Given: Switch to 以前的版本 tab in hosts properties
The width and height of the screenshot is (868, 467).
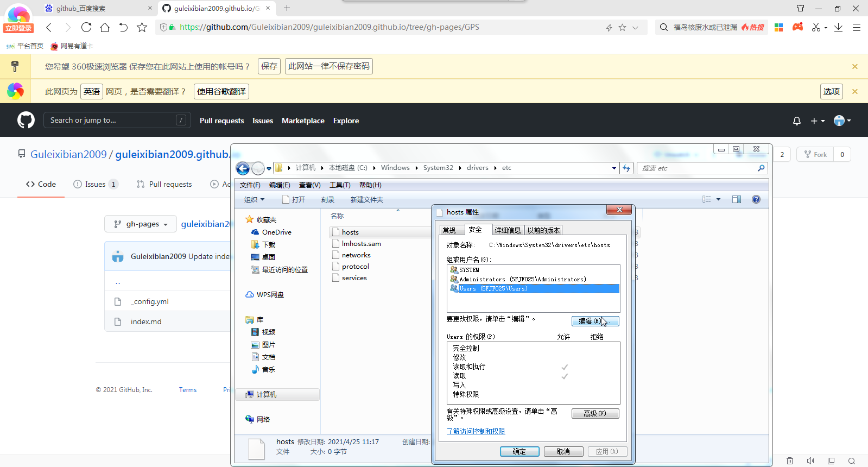Looking at the screenshot, I should pyautogui.click(x=543, y=230).
